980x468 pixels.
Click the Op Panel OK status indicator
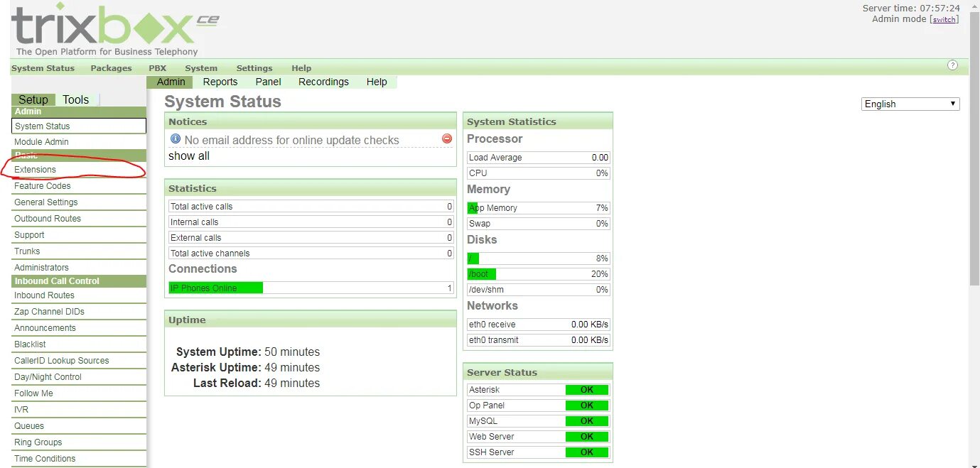click(587, 406)
